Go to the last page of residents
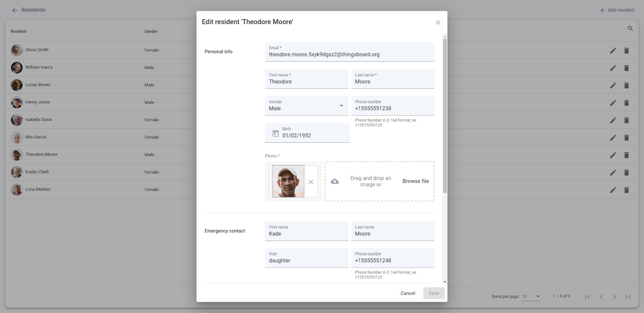 coord(628,297)
